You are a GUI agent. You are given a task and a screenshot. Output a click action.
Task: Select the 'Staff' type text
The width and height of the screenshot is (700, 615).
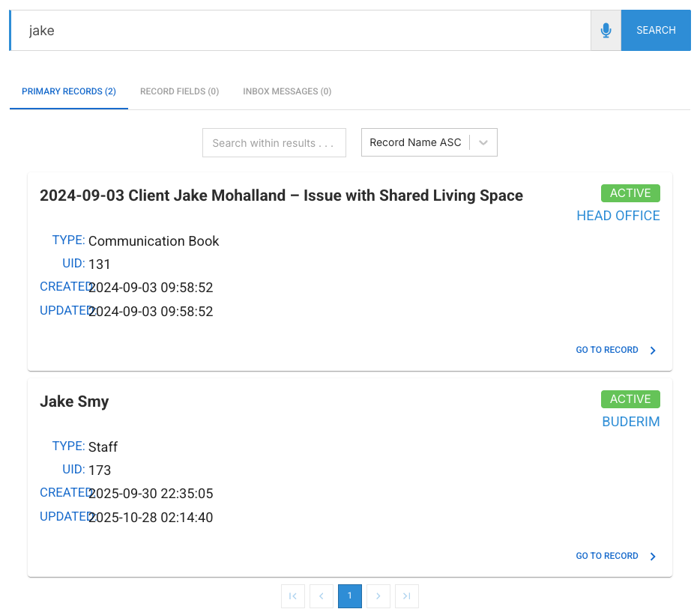[x=103, y=446]
